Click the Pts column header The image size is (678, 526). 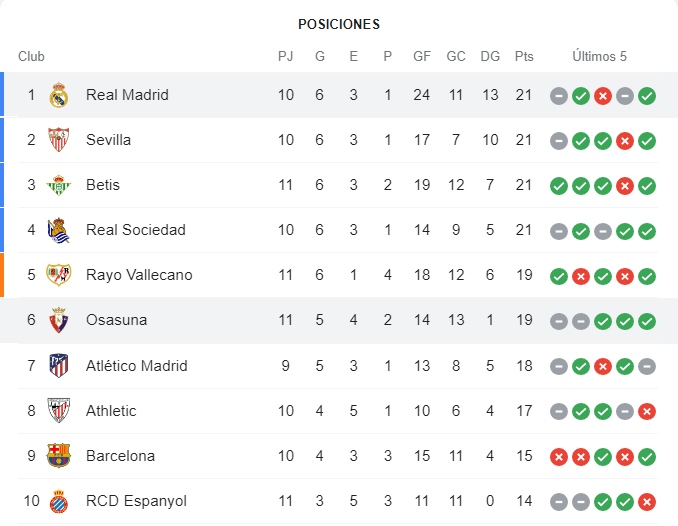[x=524, y=57]
